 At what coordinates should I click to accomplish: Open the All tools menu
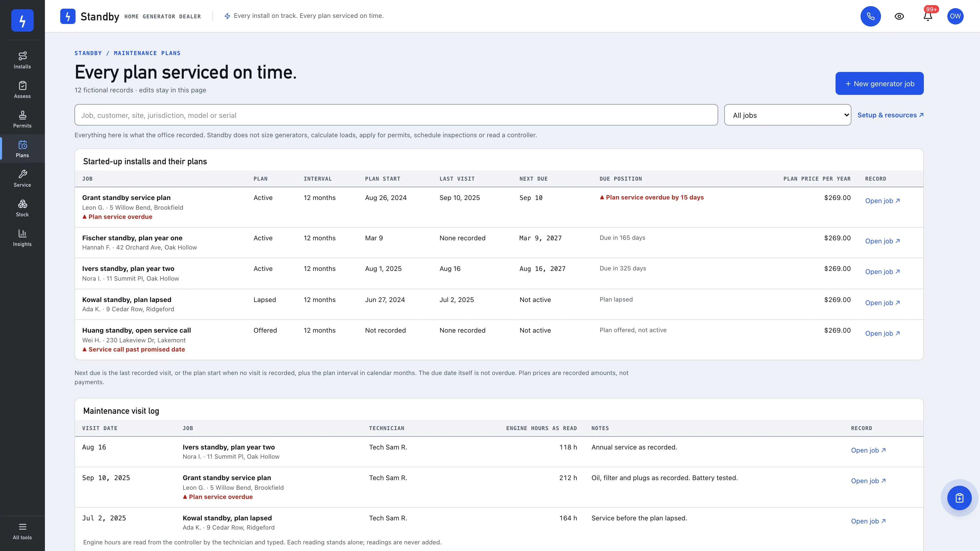(22, 531)
